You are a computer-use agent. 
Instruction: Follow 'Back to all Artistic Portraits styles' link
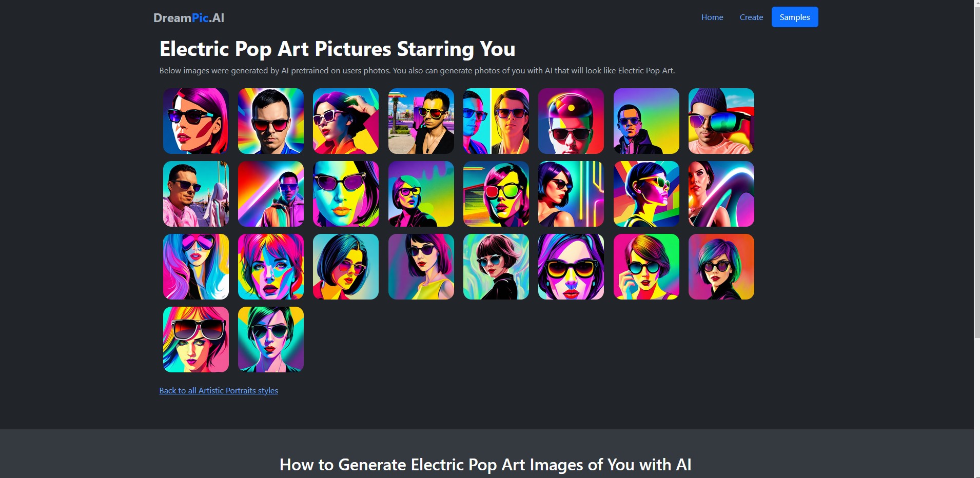pos(219,390)
